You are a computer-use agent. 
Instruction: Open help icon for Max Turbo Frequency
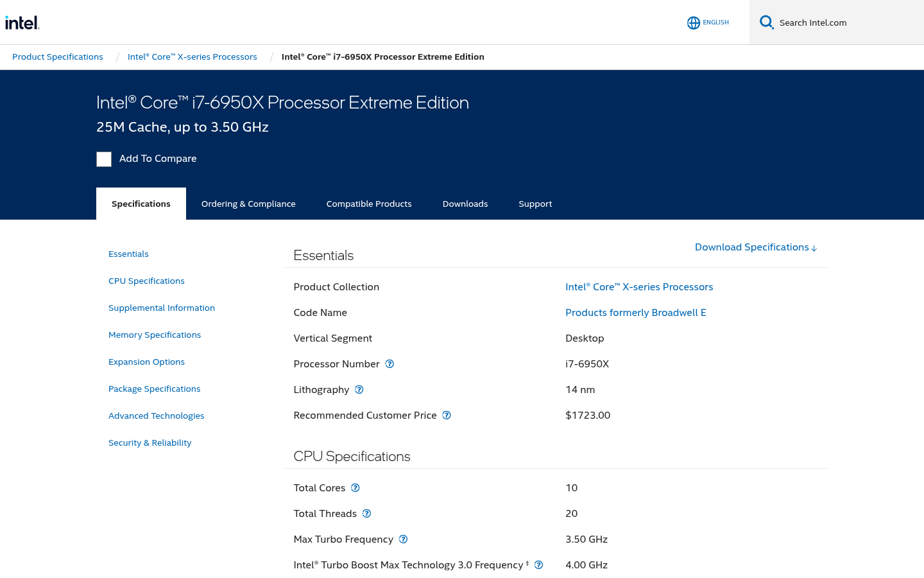tap(404, 539)
